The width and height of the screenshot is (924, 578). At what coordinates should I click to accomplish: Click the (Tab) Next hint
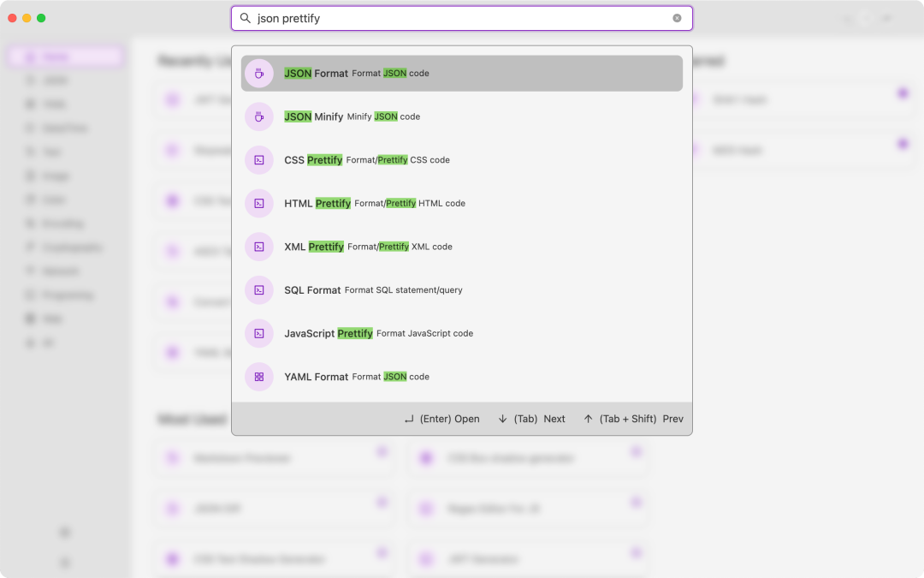click(531, 419)
